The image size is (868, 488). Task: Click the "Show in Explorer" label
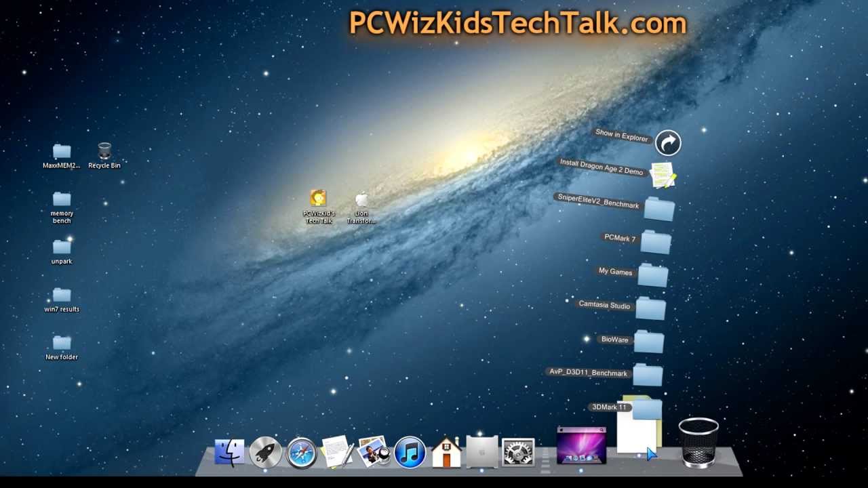pos(621,135)
